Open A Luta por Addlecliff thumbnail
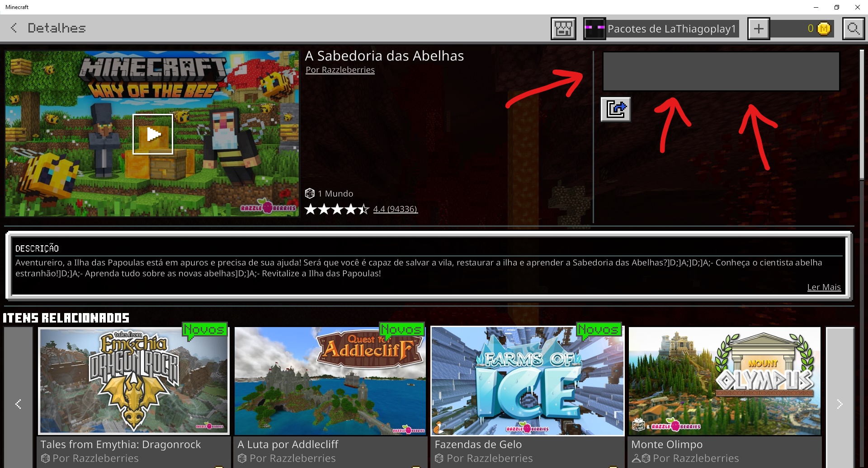868x468 pixels. click(x=330, y=381)
